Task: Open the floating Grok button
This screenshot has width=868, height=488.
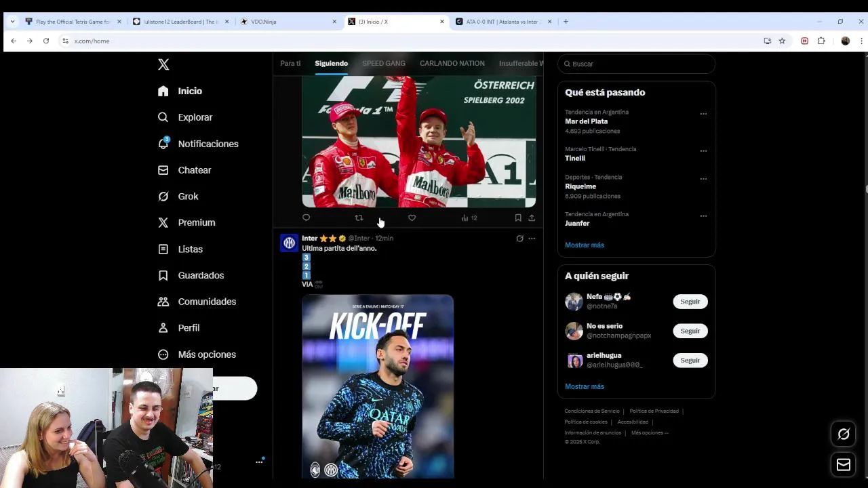Action: (x=844, y=434)
